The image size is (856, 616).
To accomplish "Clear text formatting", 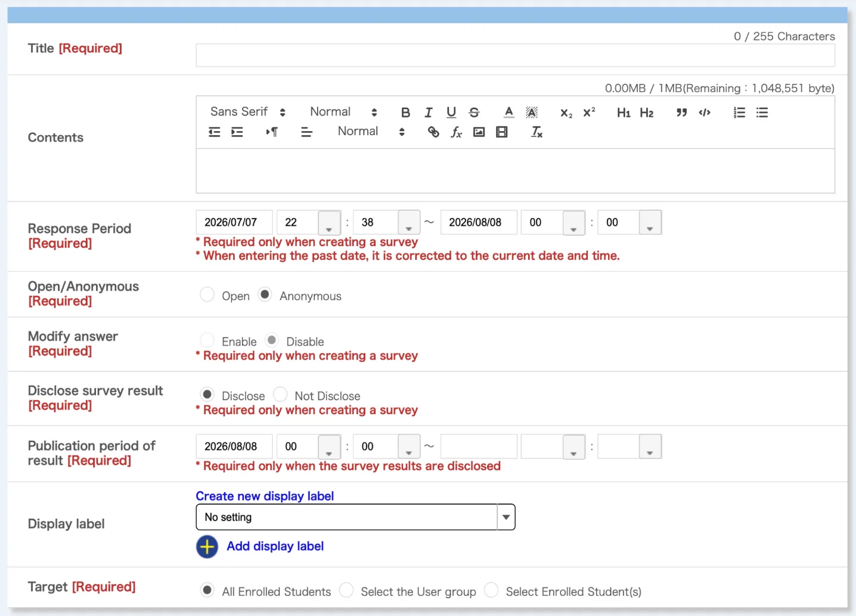I will 536,132.
